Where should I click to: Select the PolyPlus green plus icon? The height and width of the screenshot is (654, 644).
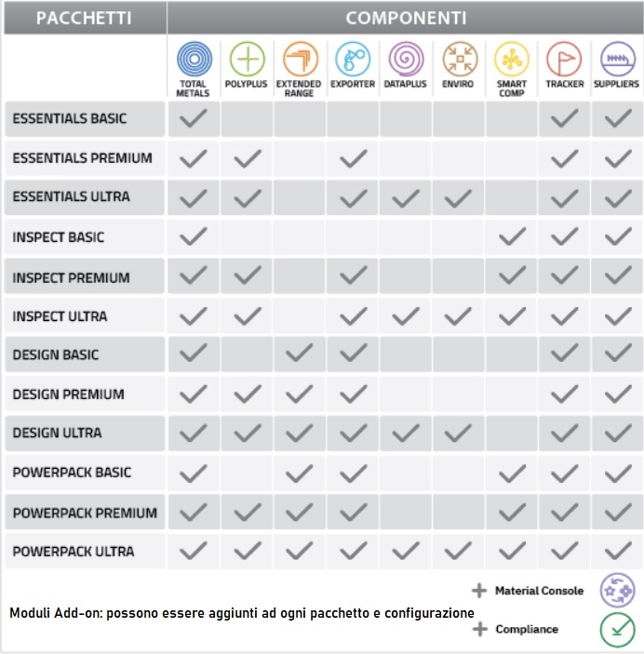(247, 59)
